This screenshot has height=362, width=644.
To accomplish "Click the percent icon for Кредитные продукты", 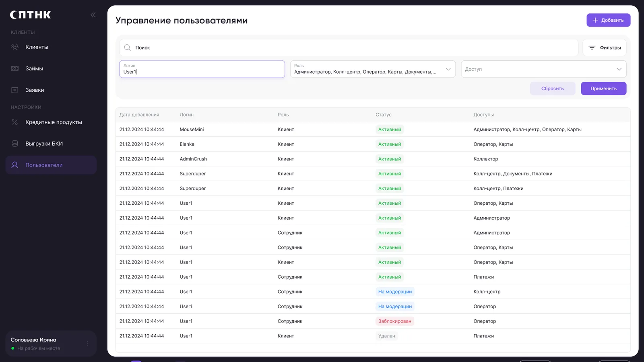I will (15, 122).
